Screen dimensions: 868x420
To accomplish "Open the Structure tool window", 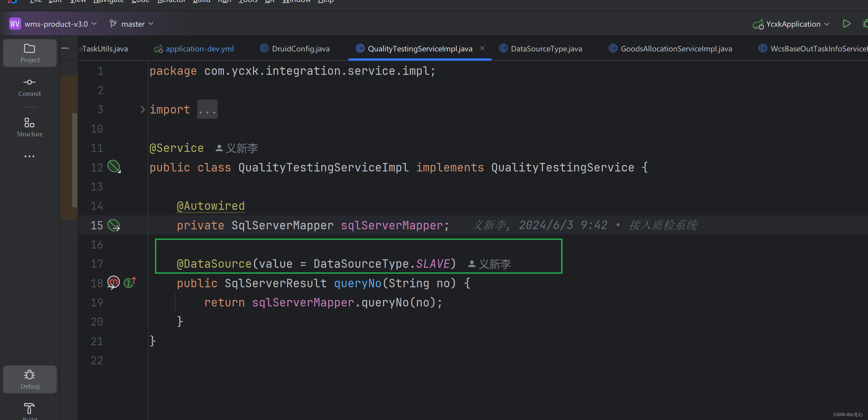I will [x=30, y=127].
